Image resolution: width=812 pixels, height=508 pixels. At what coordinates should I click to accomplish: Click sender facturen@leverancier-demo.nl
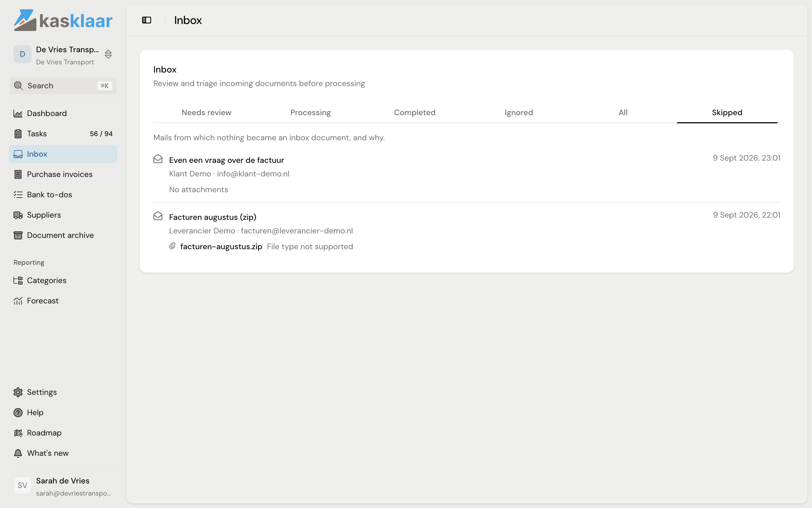coord(297,231)
